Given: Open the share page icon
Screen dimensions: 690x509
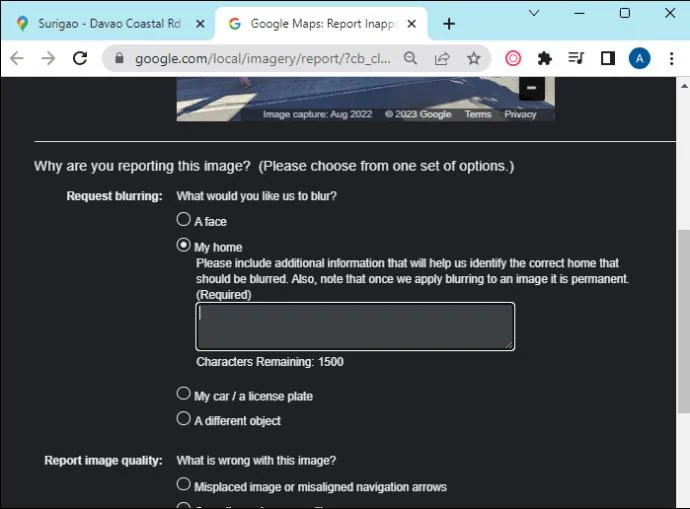Looking at the screenshot, I should [x=442, y=58].
